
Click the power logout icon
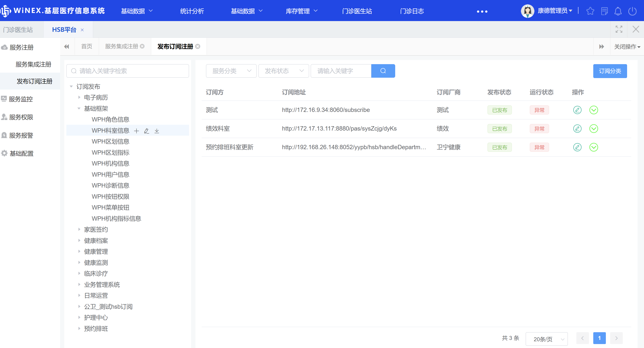632,11
